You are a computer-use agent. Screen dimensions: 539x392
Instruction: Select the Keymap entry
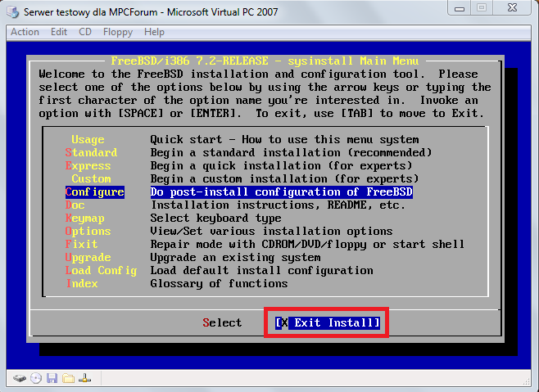click(x=85, y=219)
